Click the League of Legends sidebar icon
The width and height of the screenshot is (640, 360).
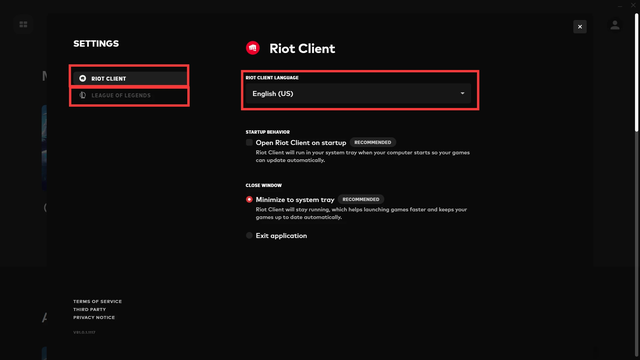pyautogui.click(x=82, y=95)
